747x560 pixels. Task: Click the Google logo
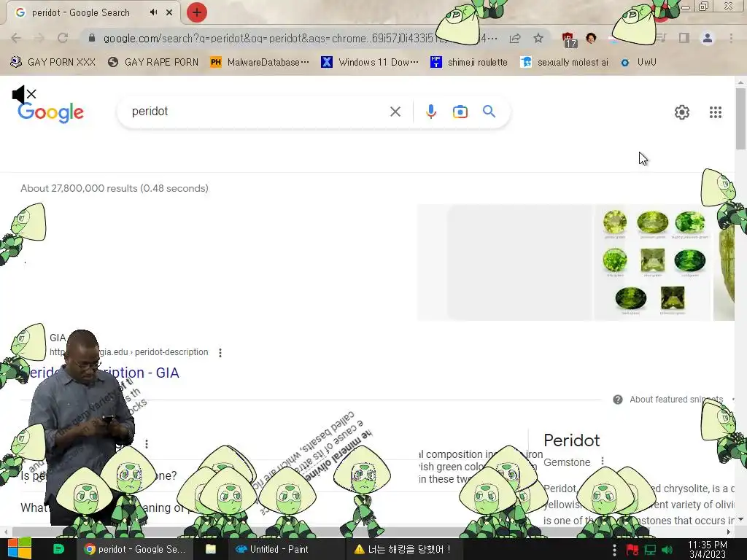(x=50, y=112)
